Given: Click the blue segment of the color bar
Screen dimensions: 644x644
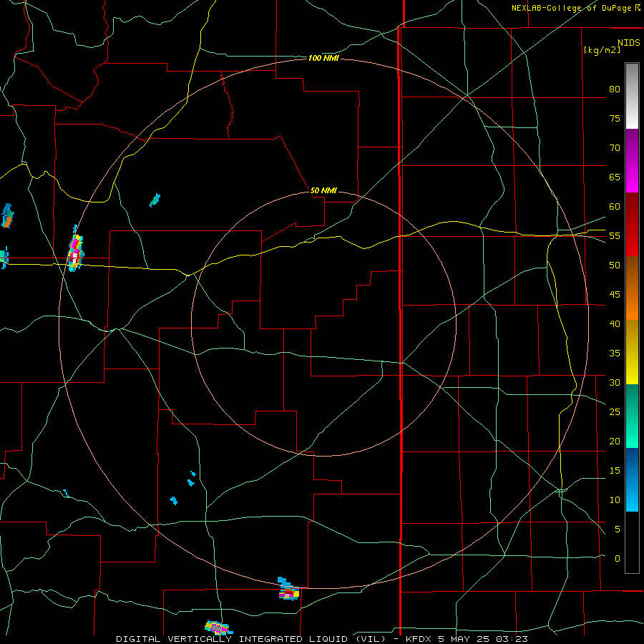Looking at the screenshot, I should (632, 479).
